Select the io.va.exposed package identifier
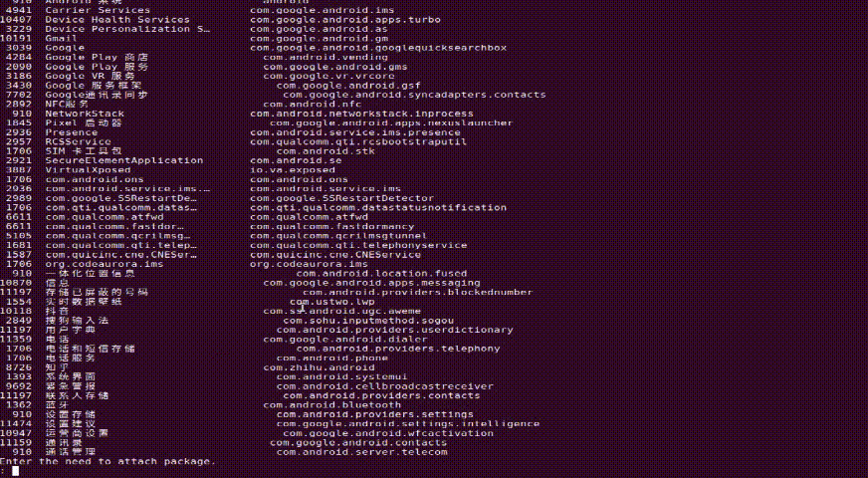 point(293,170)
